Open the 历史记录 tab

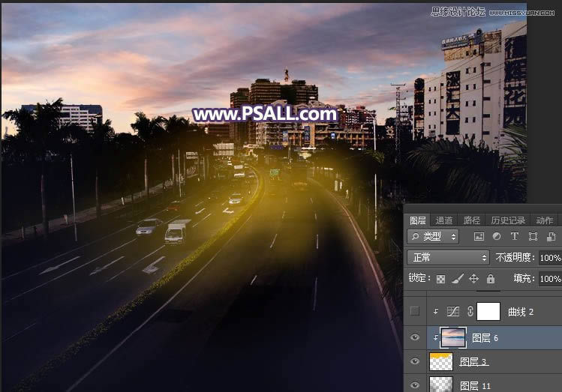tap(506, 220)
